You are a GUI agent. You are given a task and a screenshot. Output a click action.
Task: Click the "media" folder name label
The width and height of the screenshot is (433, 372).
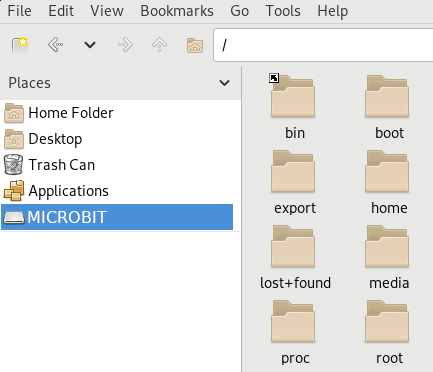[x=389, y=283]
